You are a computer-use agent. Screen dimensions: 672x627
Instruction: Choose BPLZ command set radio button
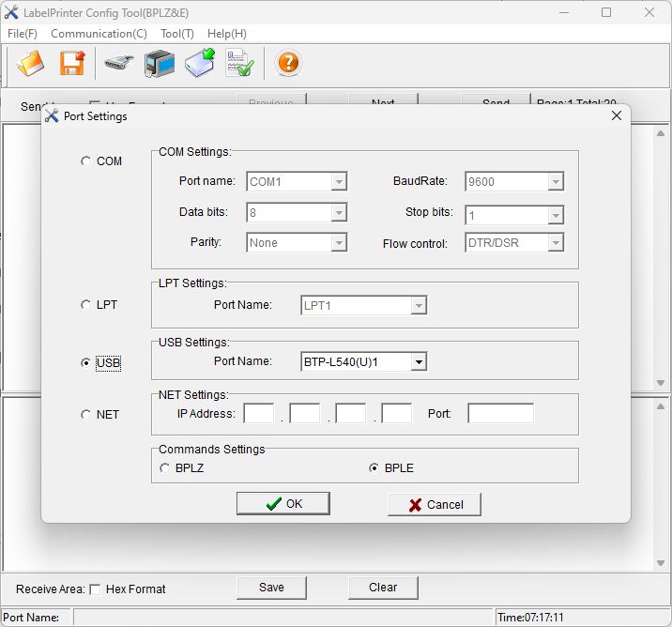[164, 468]
